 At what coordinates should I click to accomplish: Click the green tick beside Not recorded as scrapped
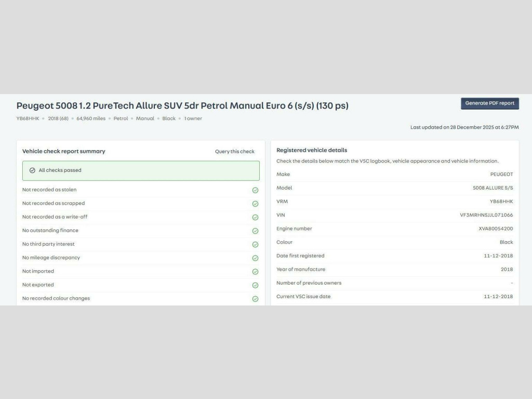pyautogui.click(x=255, y=204)
